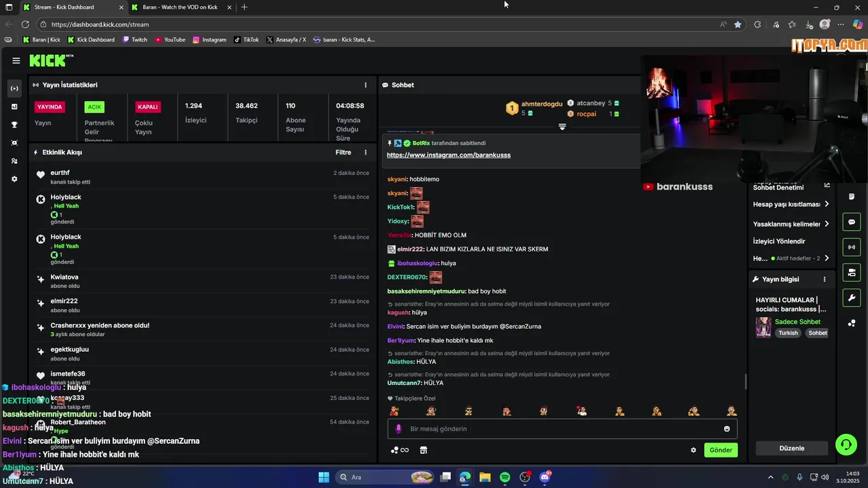This screenshot has height=488, width=868.
Task: Click the Düzenle button
Action: coord(791,448)
